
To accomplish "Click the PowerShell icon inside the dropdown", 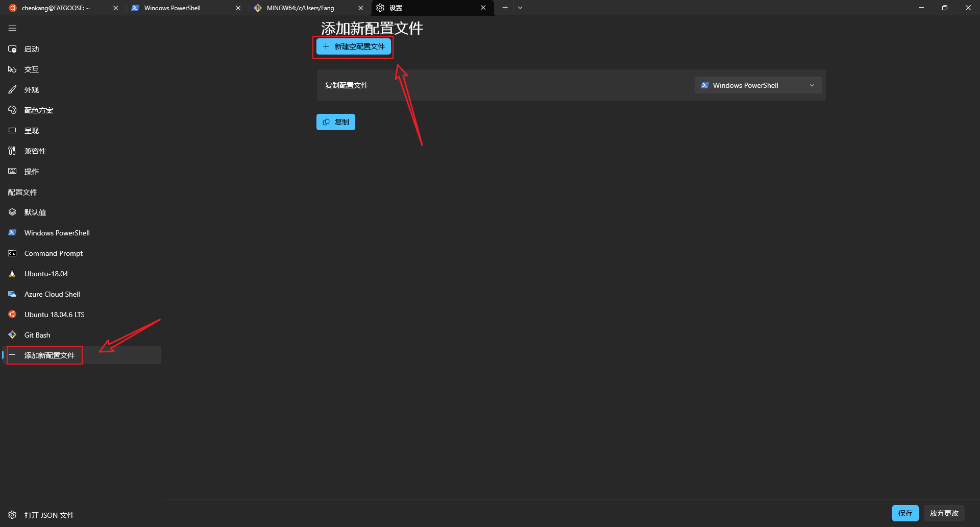I will pos(705,85).
